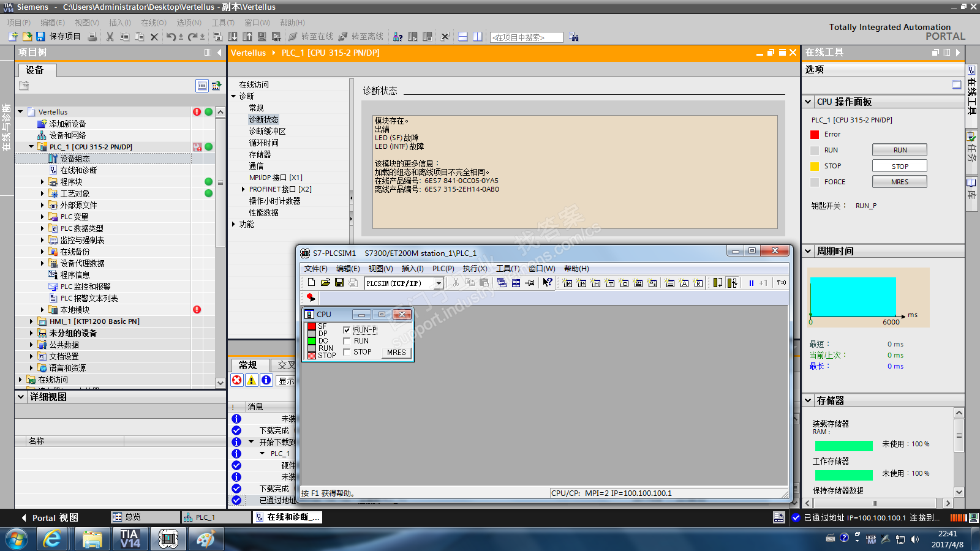
Task: Click RUN button in CPU operator panel
Action: [x=900, y=150]
